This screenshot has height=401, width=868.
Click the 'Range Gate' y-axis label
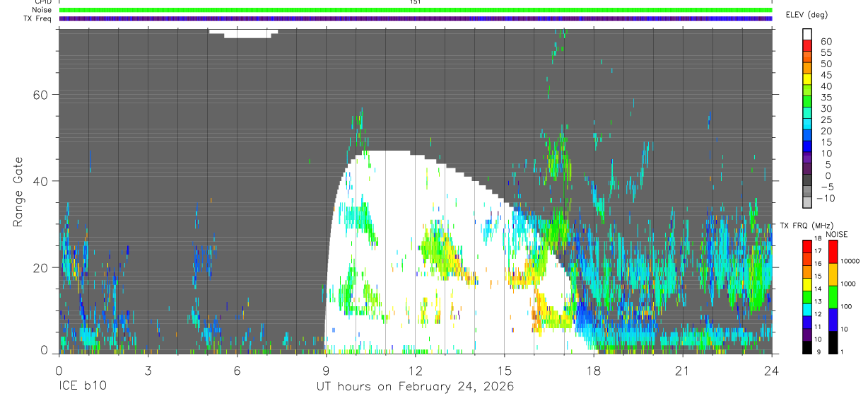coord(18,191)
